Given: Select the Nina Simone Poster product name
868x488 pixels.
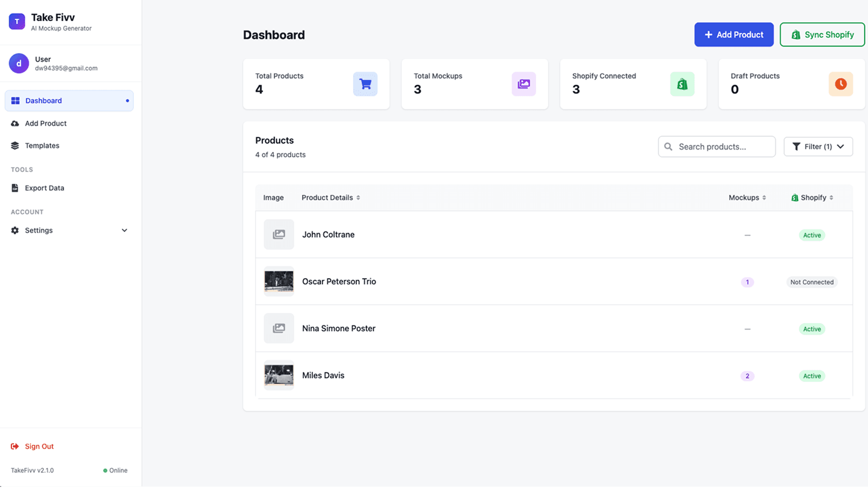Looking at the screenshot, I should click(339, 329).
